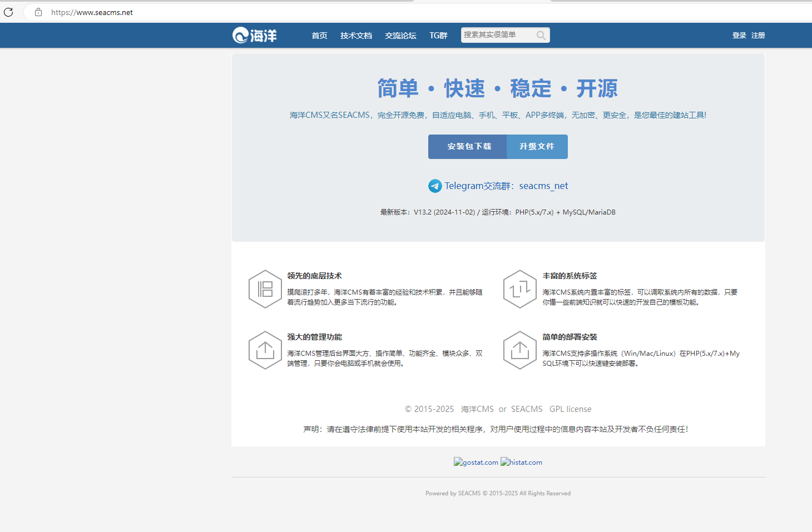This screenshot has height=532, width=812.
Task: Click the browser address bar URL
Action: tap(92, 12)
